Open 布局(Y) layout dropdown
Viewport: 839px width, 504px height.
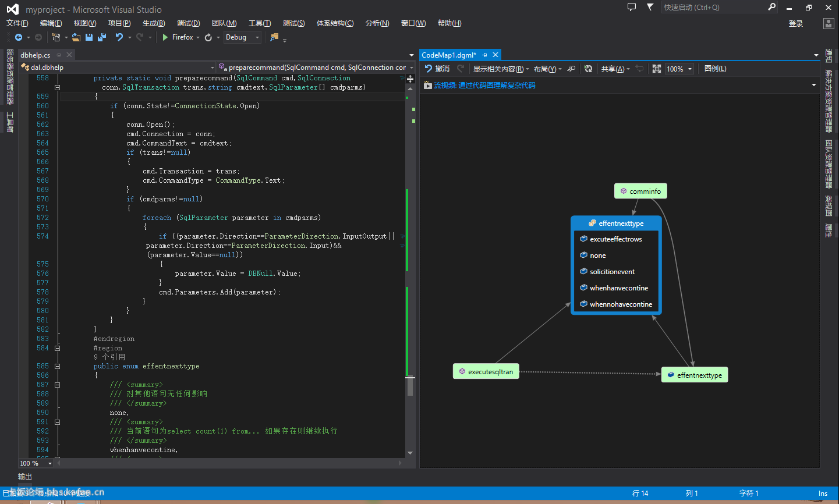[547, 69]
